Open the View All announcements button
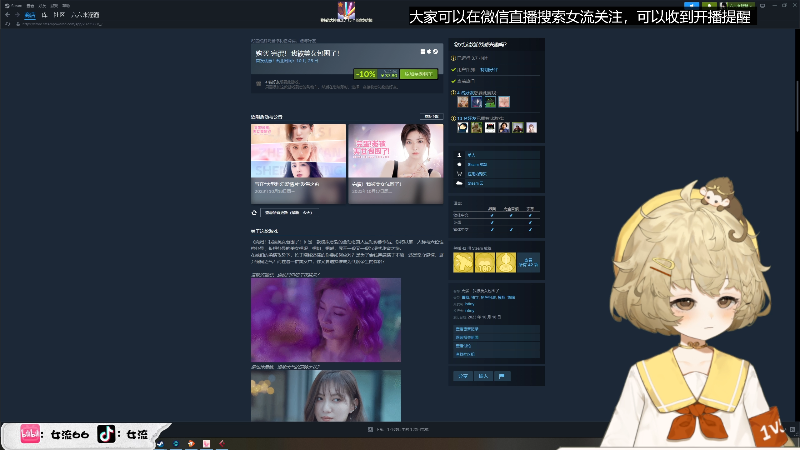 click(x=431, y=116)
